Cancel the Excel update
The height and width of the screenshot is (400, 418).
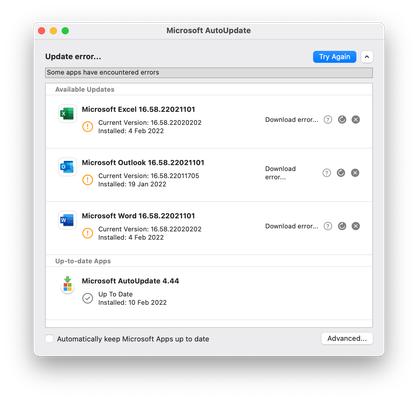356,119
